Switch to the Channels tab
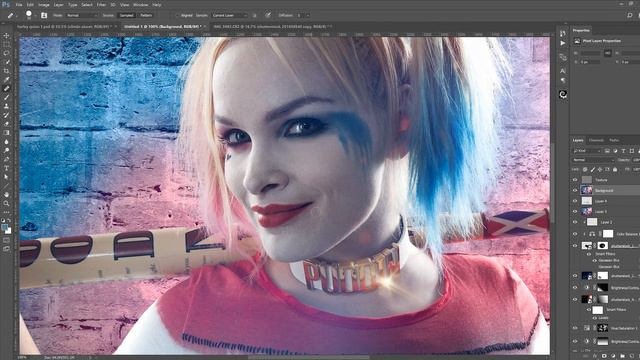Viewport: 640px width, 360px height. 596,140
